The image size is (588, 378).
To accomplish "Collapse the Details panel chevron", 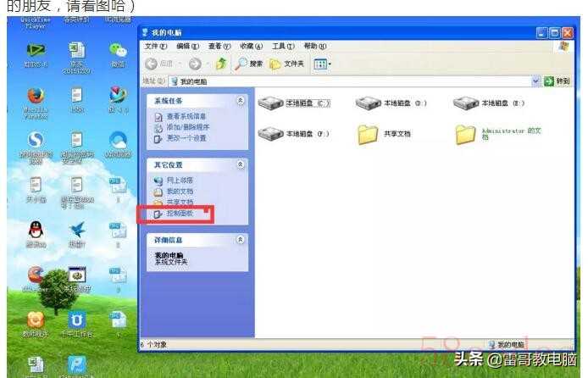I will click(x=240, y=239).
